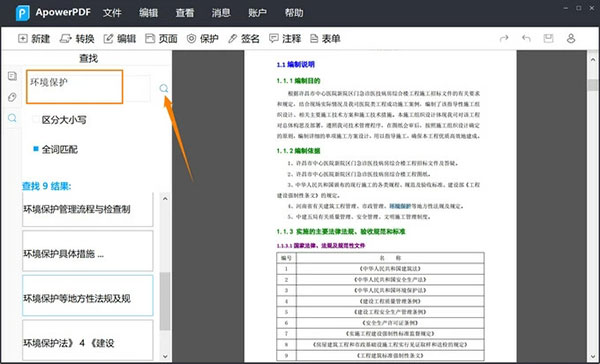Click the user account icon
Screen dimensions: 600x364
[571, 38]
